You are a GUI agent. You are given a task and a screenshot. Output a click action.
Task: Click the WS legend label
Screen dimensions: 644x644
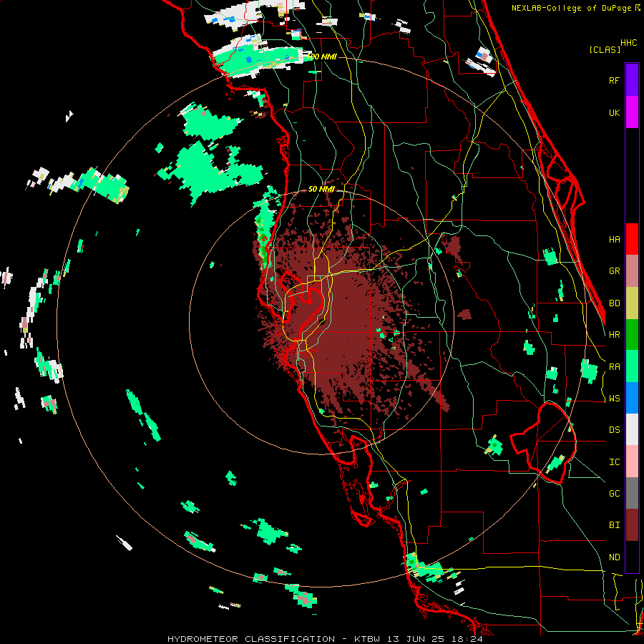pyautogui.click(x=614, y=399)
